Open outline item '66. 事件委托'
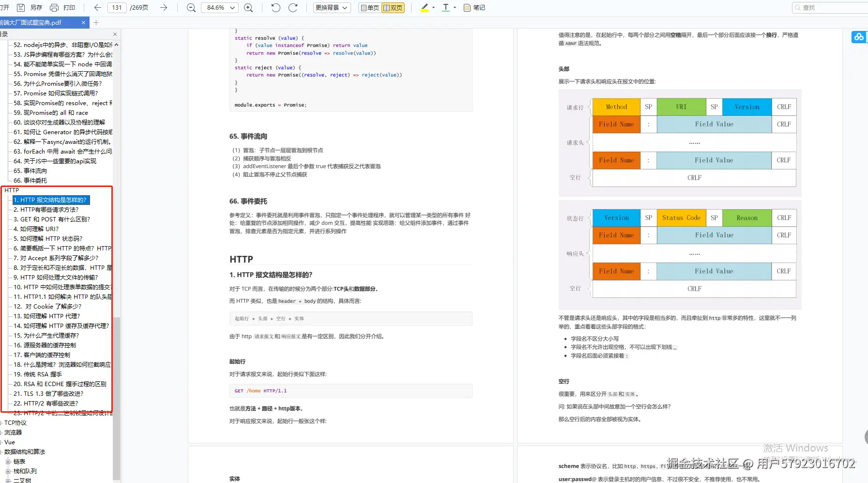868x483 pixels. pos(30,181)
